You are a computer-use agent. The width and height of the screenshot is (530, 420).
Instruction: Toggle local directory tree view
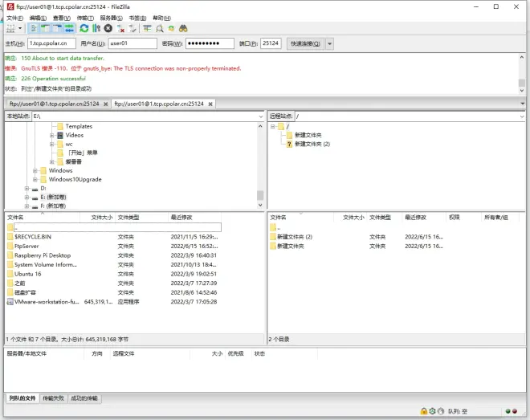click(45, 28)
